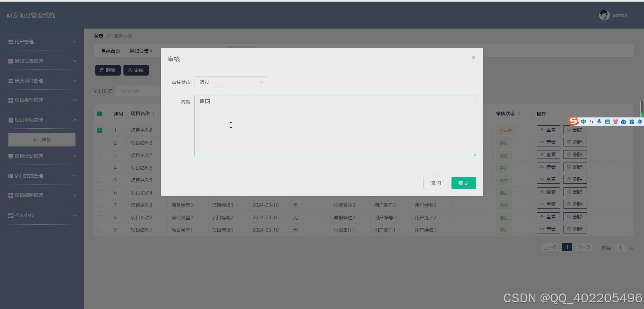Click the Sogou skin T-shirt icon
Viewport: 644px width, 309px height.
pyautogui.click(x=616, y=122)
